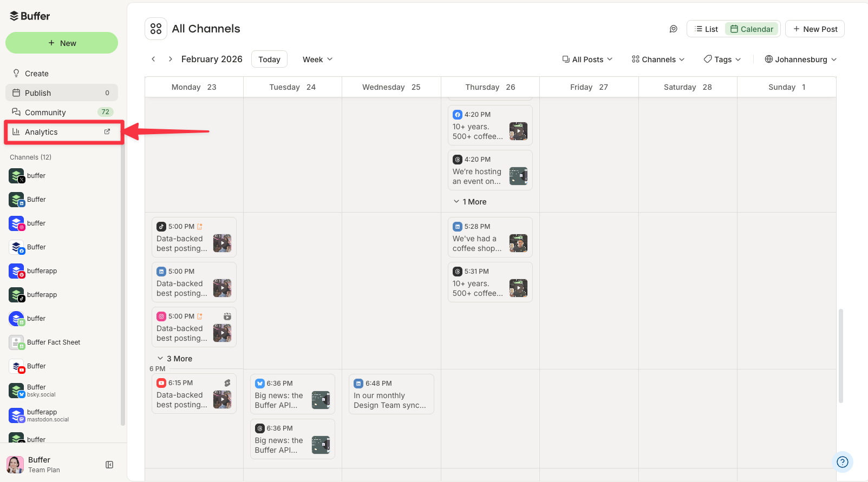Switch to Calendar view
This screenshot has height=482, width=868.
tap(752, 29)
